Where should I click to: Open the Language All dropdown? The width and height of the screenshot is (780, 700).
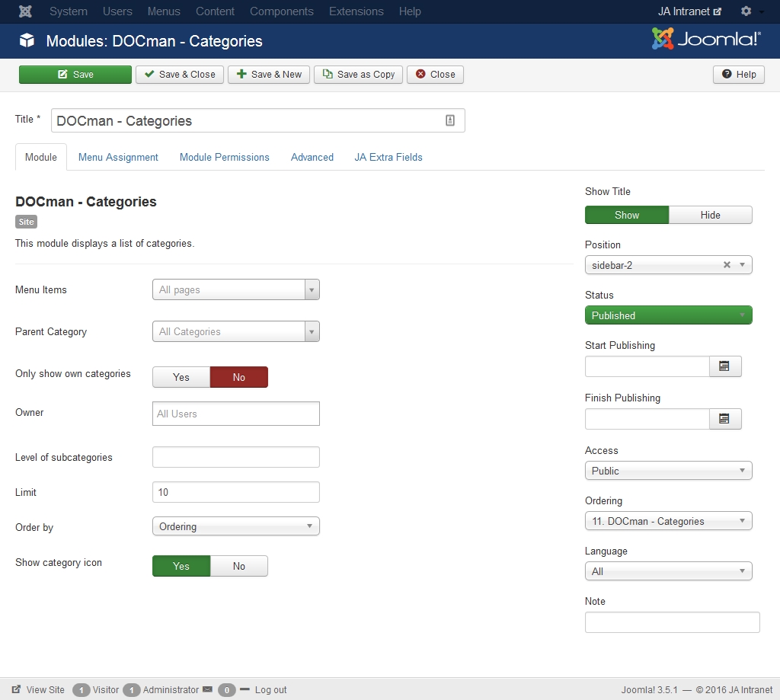click(669, 571)
